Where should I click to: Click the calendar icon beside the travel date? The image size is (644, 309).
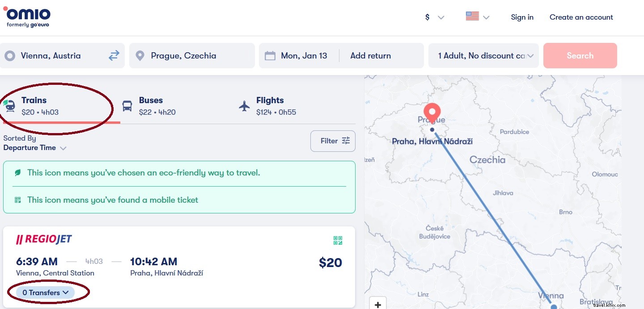point(269,55)
